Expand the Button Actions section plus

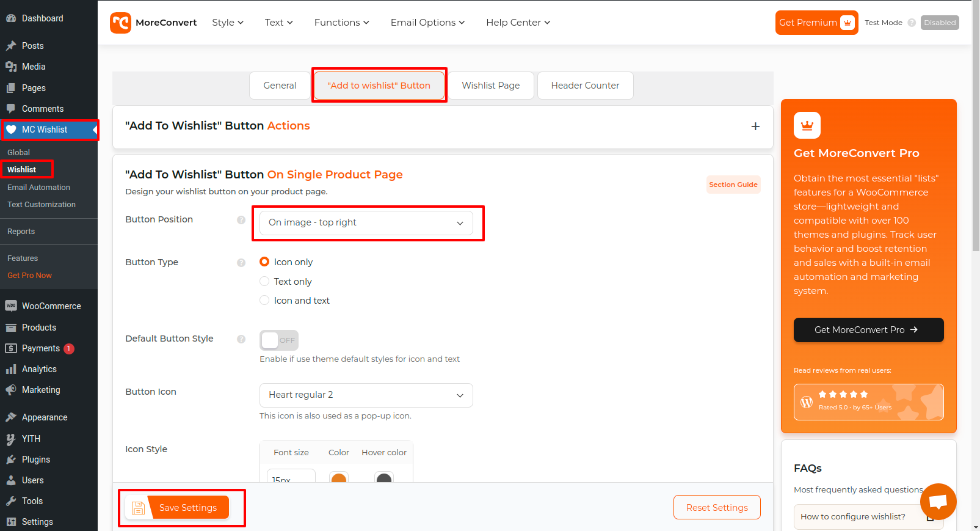[x=755, y=126]
